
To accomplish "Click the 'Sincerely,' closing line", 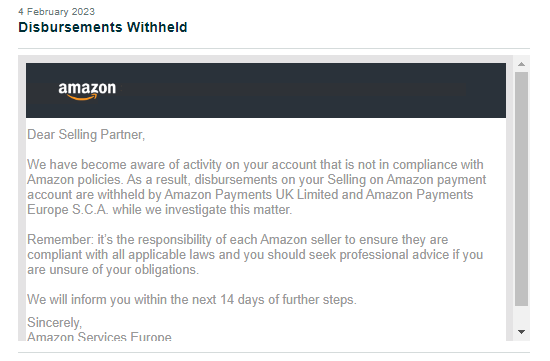I will point(54,322).
